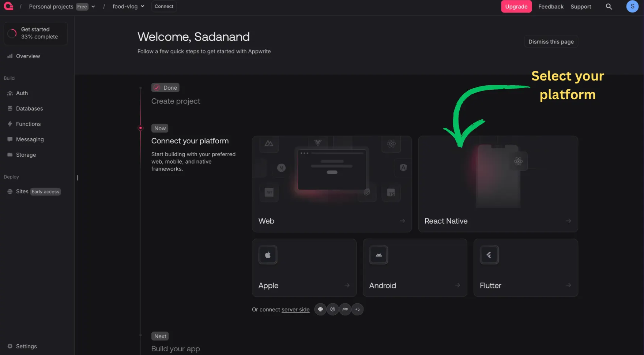
Task: Click the Flutter platform icon
Action: click(489, 255)
